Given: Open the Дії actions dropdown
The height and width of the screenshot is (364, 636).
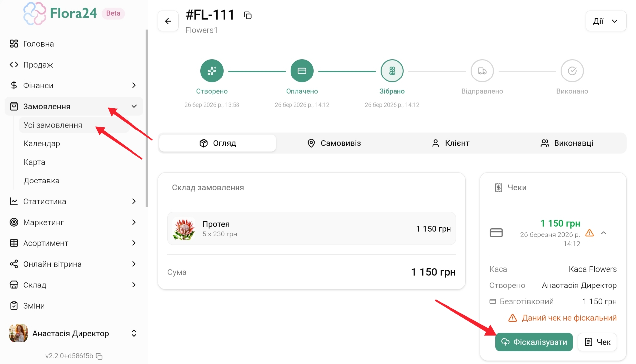Looking at the screenshot, I should point(606,21).
